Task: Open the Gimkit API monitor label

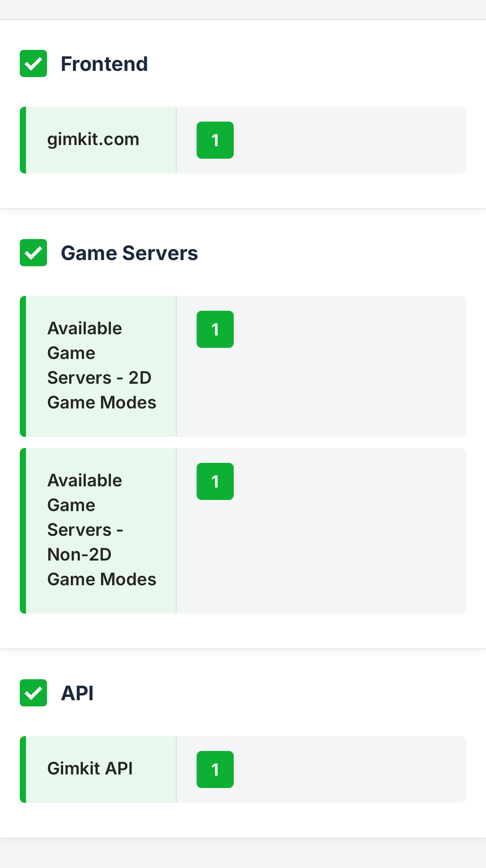Action: coord(90,769)
